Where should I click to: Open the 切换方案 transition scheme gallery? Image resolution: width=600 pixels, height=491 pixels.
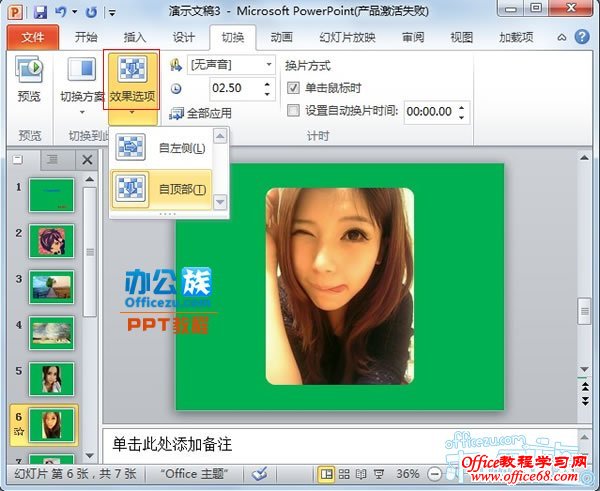83,80
